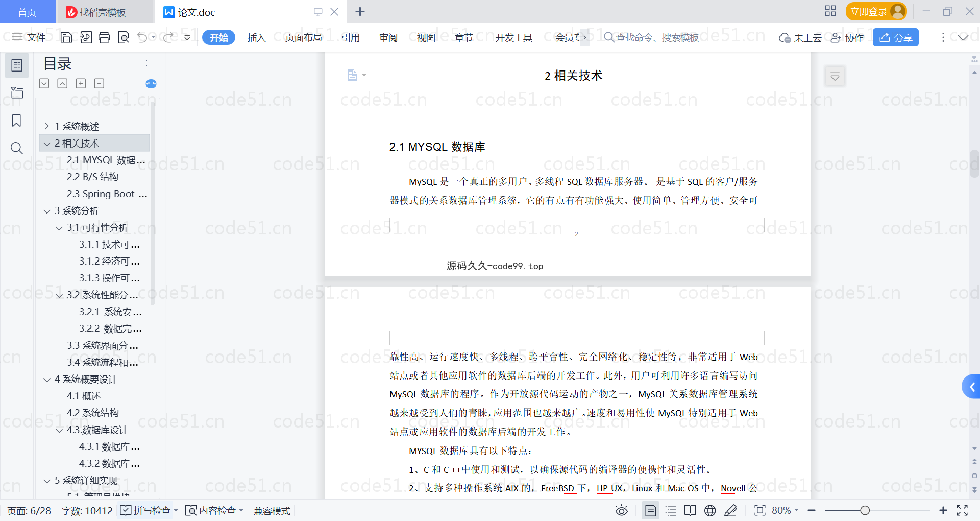Screen dimensions: 980x521
Task: Switch to 首页 home tab
Action: [27, 12]
